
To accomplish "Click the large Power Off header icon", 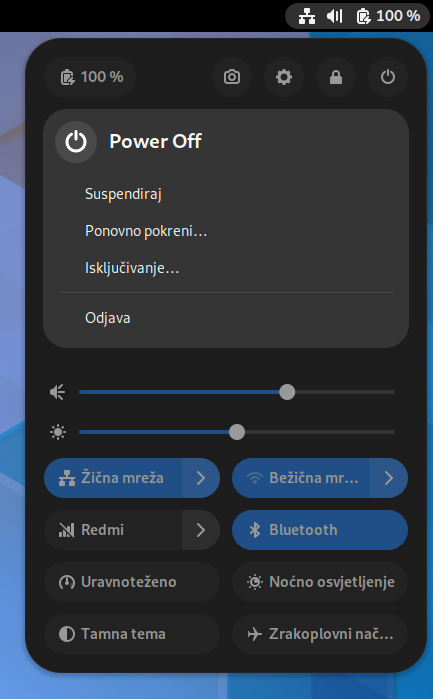I will click(76, 142).
